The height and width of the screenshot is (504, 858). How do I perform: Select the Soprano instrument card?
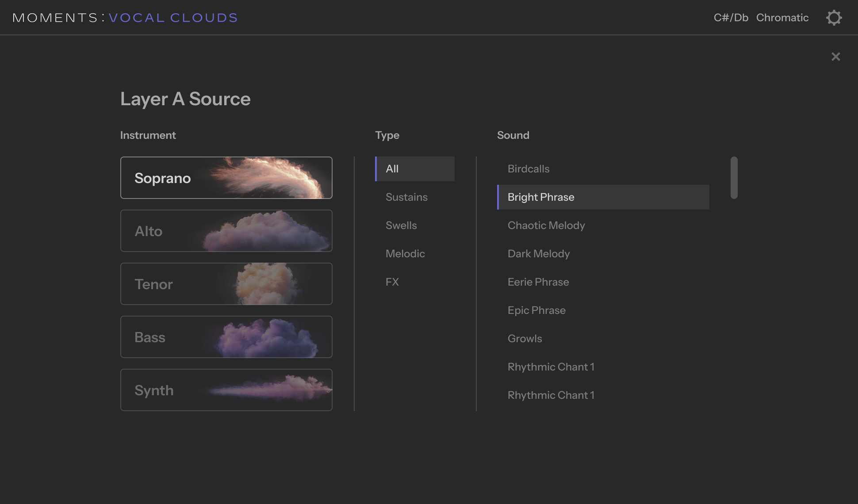(x=226, y=178)
